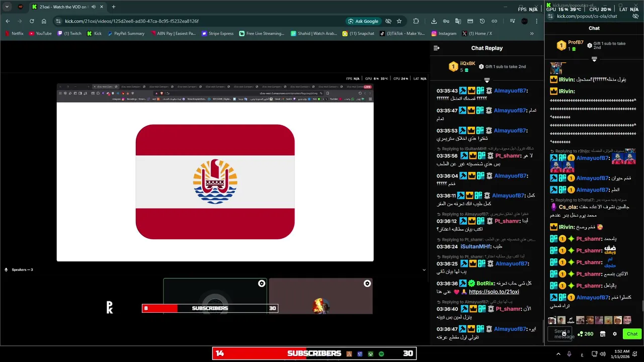Reload the page with the refresh icon
This screenshot has height=362, width=644.
(x=32, y=21)
